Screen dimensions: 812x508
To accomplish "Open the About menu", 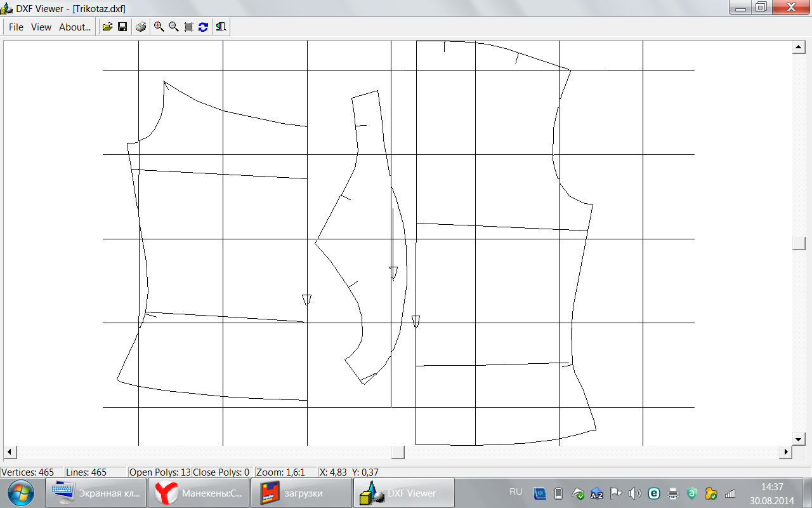I will pos(75,27).
